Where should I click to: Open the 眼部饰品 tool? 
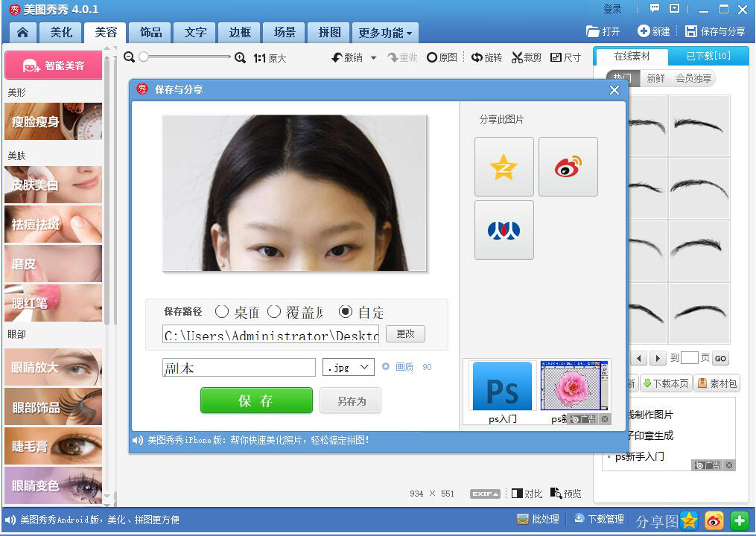(54, 406)
